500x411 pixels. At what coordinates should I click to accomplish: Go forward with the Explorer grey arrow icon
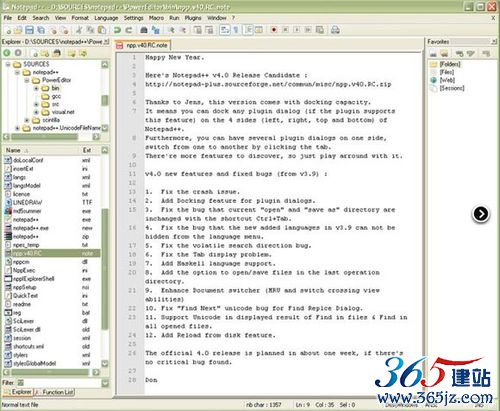18,53
